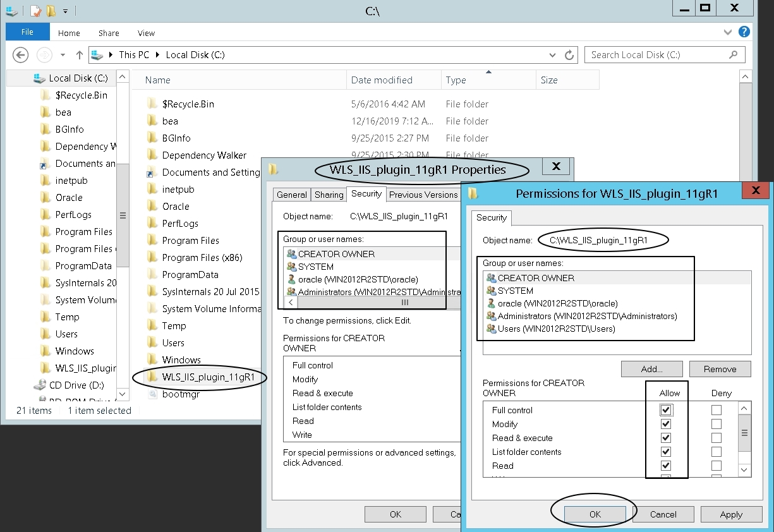774x532 pixels.
Task: Select Users group in Permissions dialog
Action: pyautogui.click(x=550, y=329)
